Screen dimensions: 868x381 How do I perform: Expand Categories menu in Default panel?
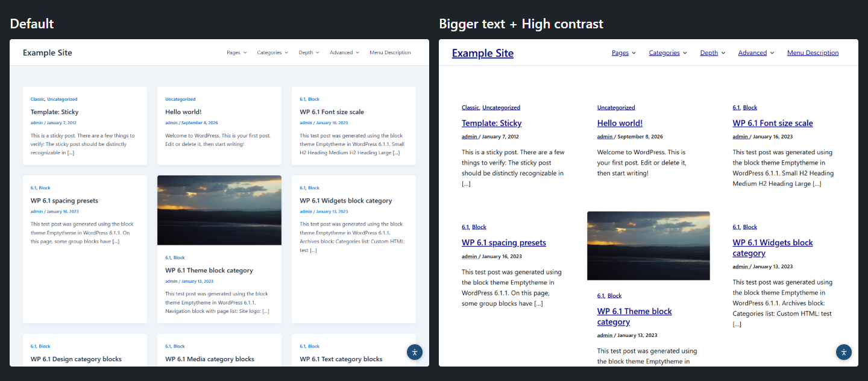point(272,52)
